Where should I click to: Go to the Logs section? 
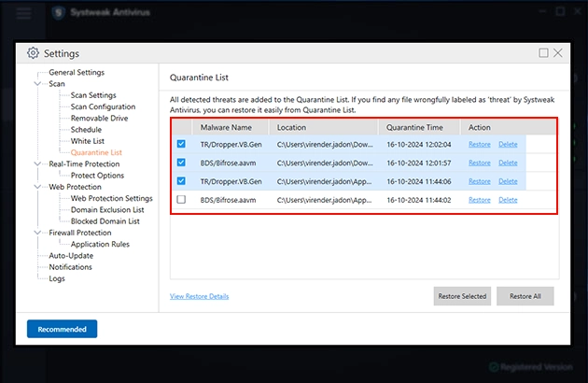click(57, 278)
